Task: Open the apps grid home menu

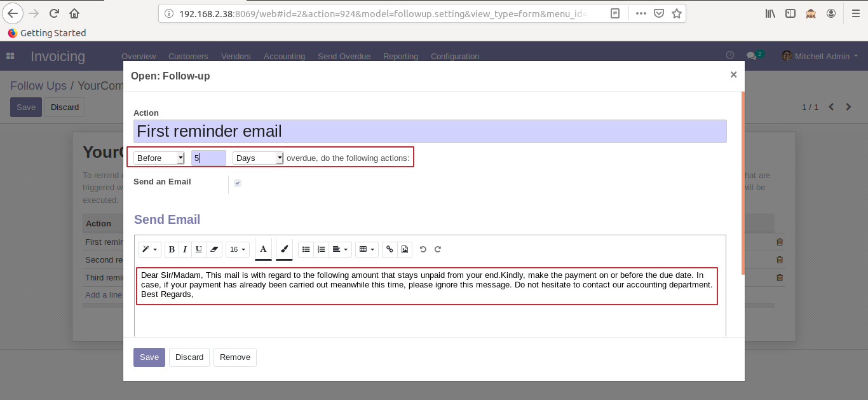Action: tap(10, 56)
